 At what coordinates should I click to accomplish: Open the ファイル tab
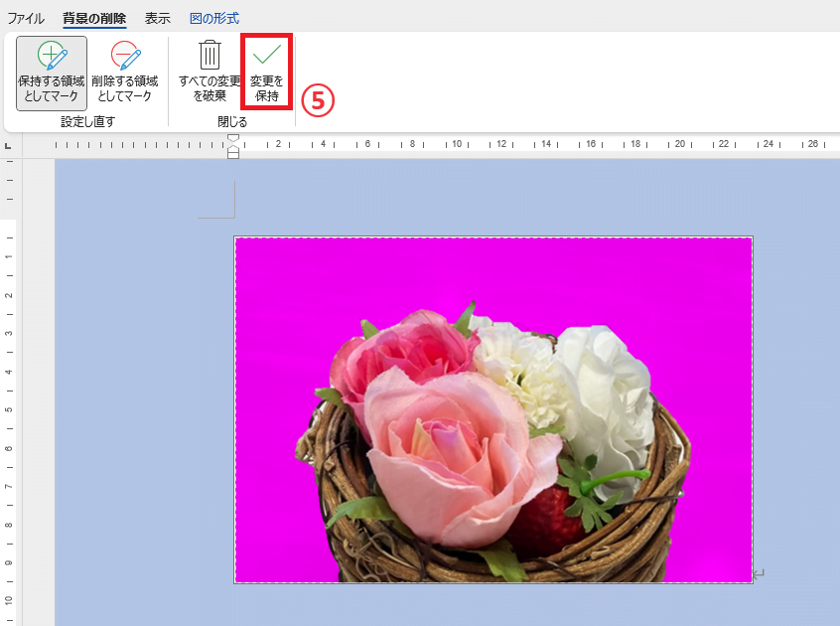coord(26,18)
